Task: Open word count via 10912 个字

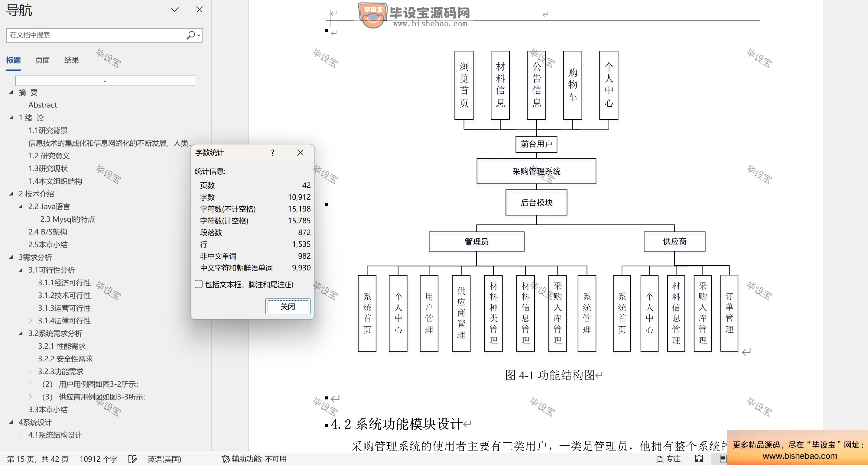Action: (x=98, y=459)
